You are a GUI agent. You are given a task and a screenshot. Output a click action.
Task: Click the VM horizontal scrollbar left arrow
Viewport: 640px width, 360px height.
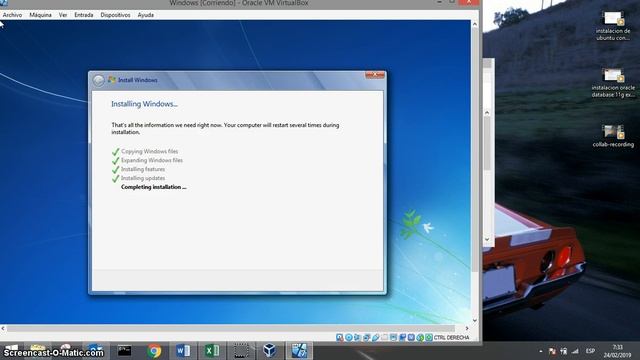[3, 328]
